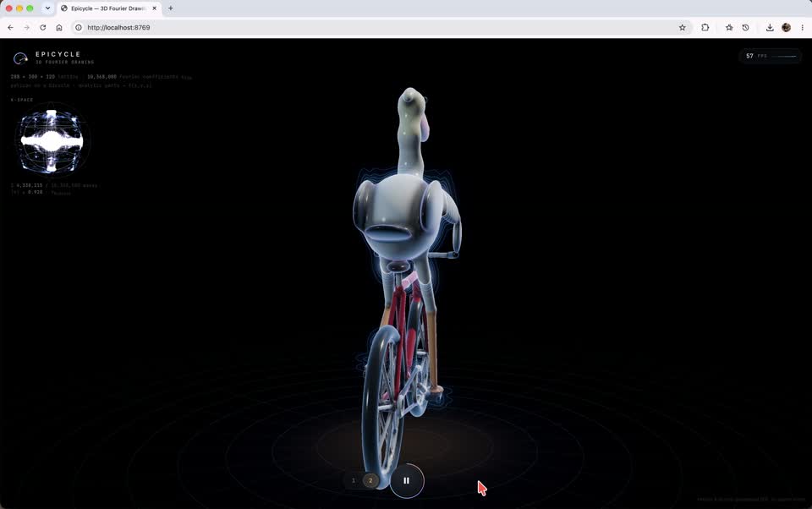The height and width of the screenshot is (509, 812).
Task: Select scene 2 in the bottom selector
Action: pyautogui.click(x=370, y=480)
